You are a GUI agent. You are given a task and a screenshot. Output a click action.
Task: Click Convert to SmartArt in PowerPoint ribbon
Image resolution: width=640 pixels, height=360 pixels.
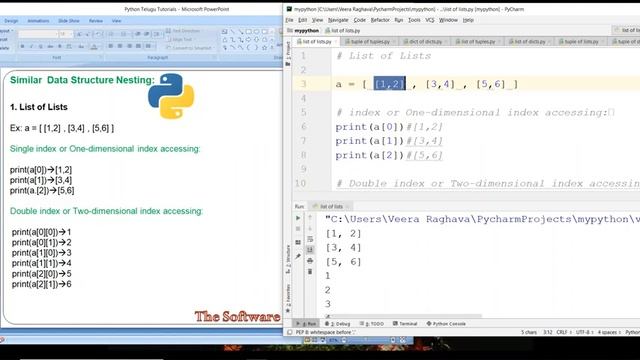[x=190, y=48]
